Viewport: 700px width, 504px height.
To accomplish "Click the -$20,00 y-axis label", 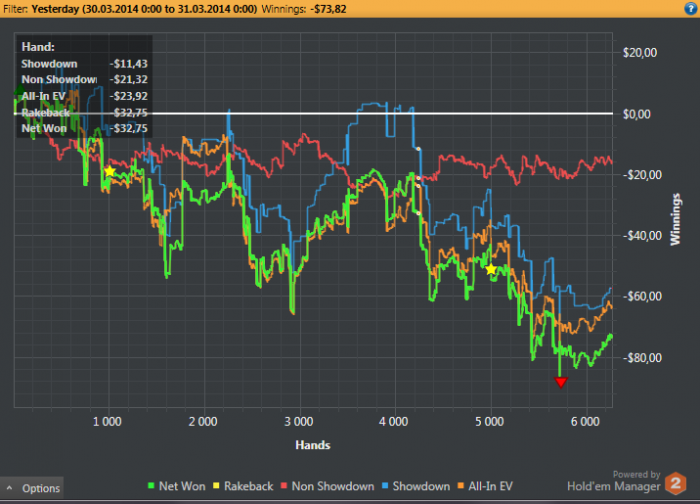I will (642, 175).
